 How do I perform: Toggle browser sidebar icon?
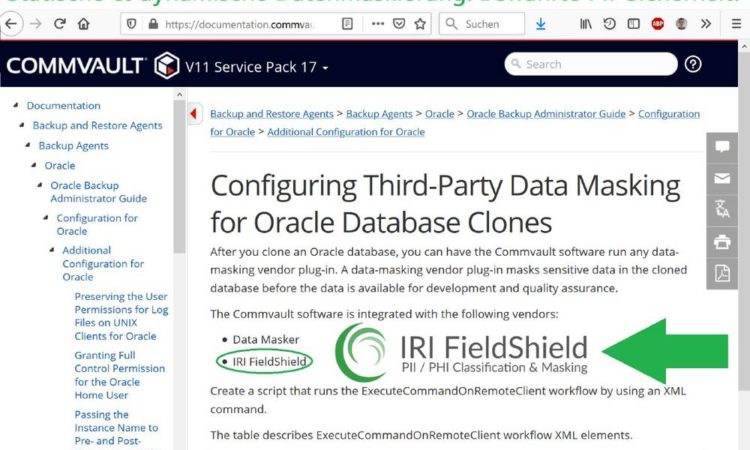point(634,23)
